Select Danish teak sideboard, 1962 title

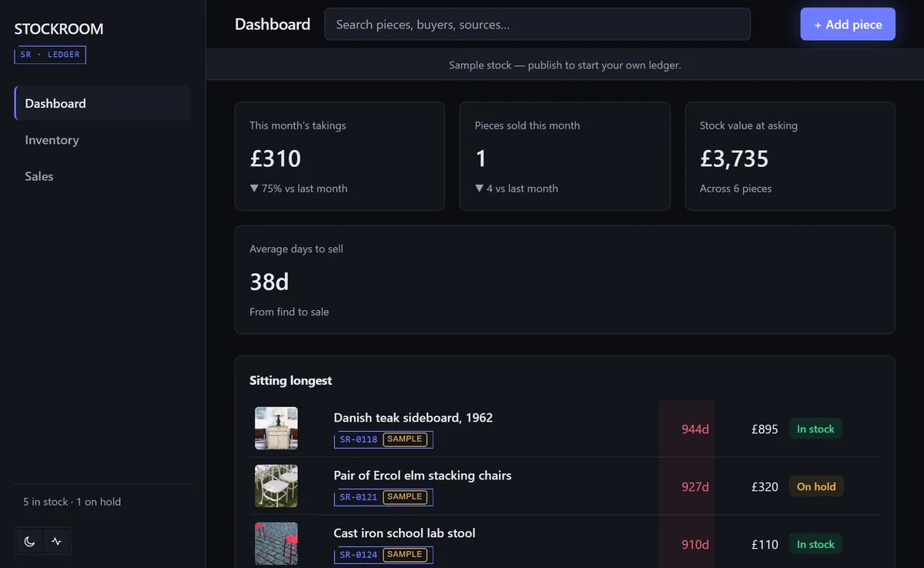click(x=413, y=417)
